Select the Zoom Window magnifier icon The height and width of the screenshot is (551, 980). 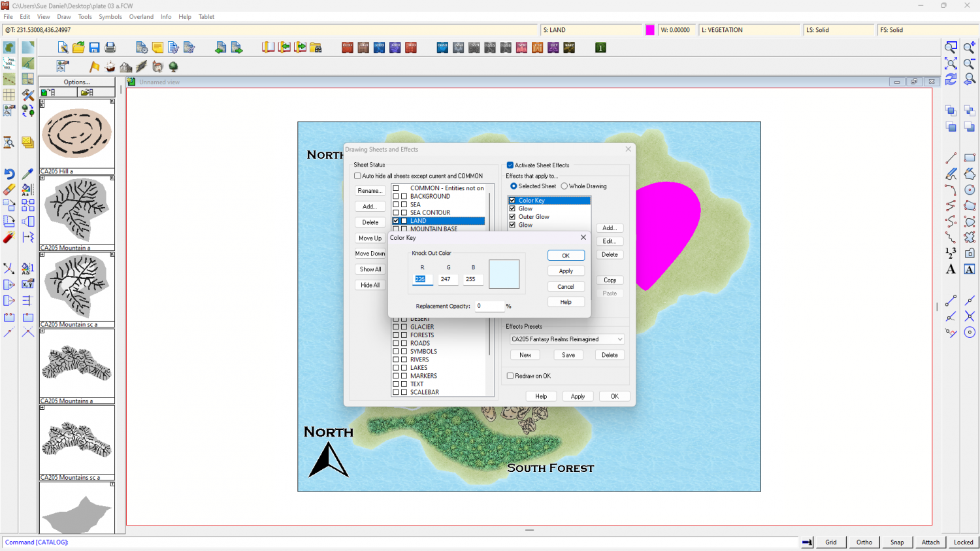(x=951, y=48)
